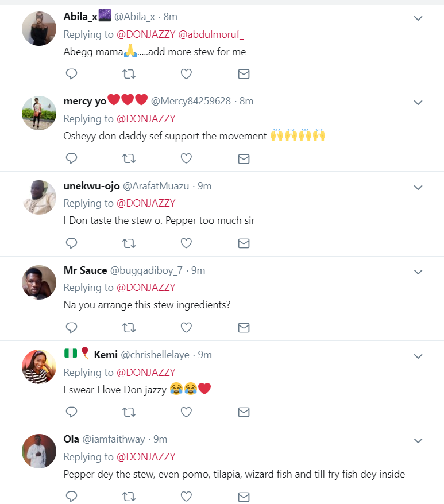Screen dimensions: 444x504
Task: Send Mr Sauce's tweet via direct message
Action: [x=244, y=328]
